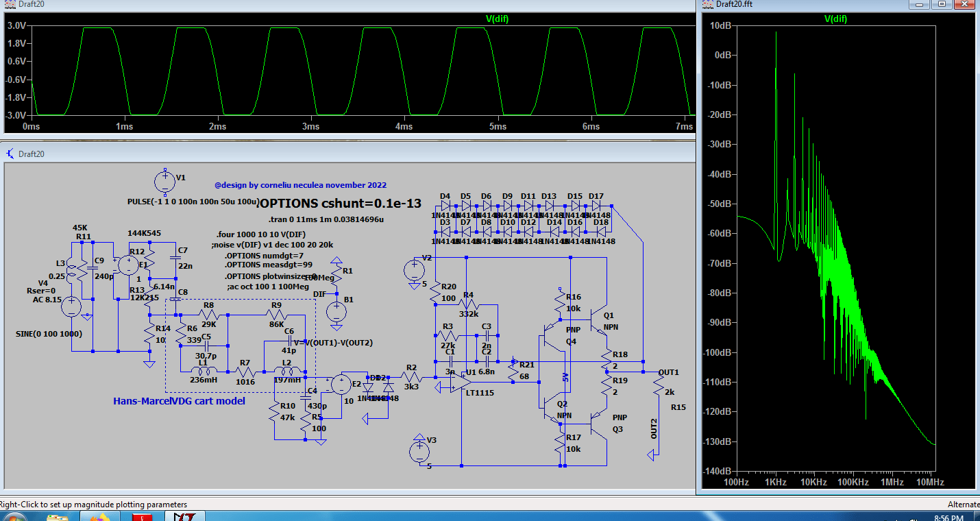980x521 pixels.
Task: Select resistor R2 3k3
Action: [x=411, y=376]
